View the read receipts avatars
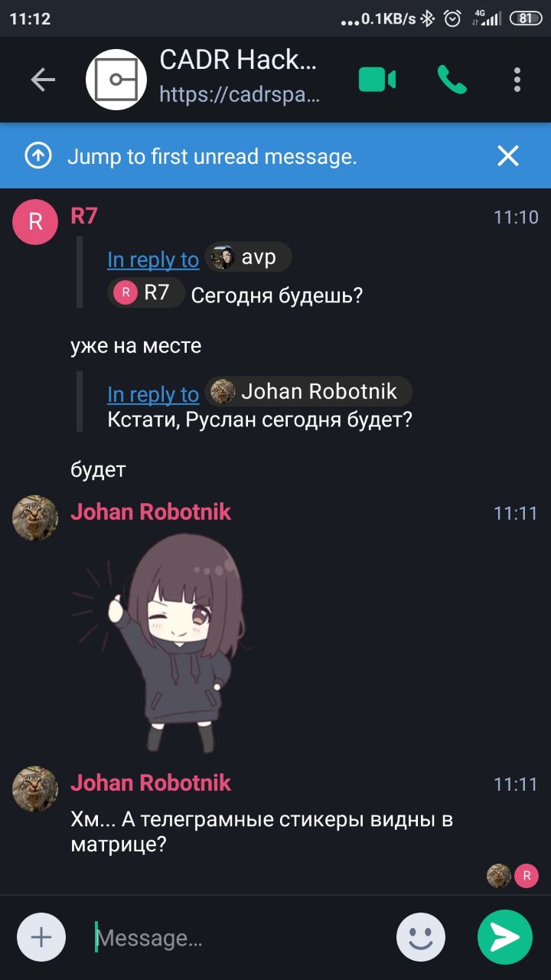The height and width of the screenshot is (980, 551). click(513, 875)
